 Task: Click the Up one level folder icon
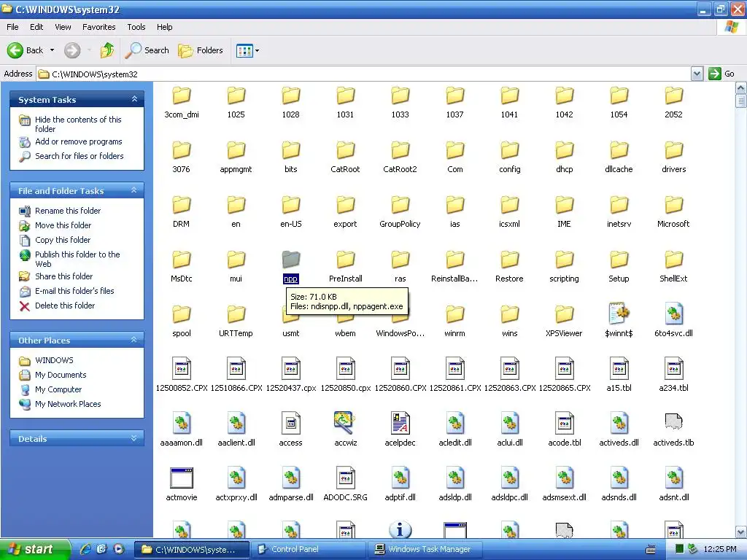click(107, 50)
